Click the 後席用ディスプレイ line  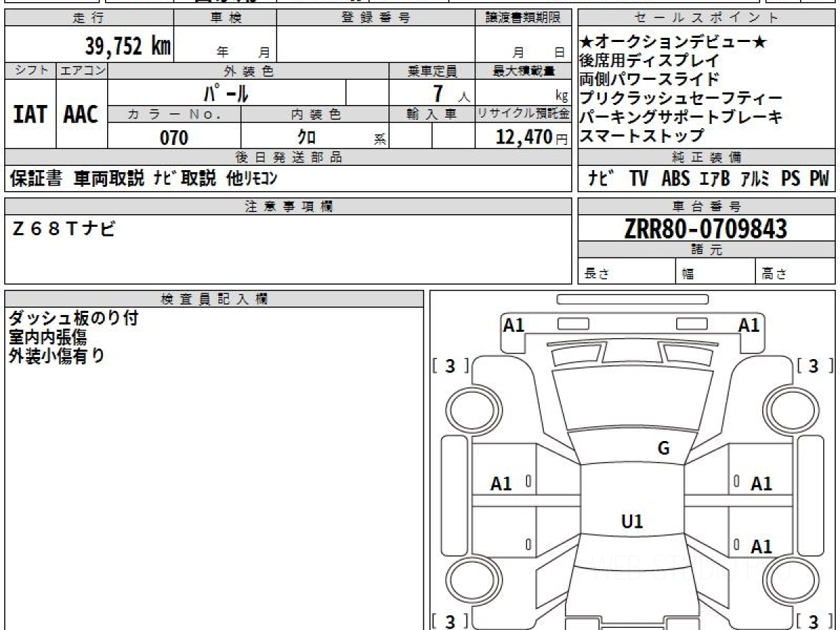coord(650,61)
